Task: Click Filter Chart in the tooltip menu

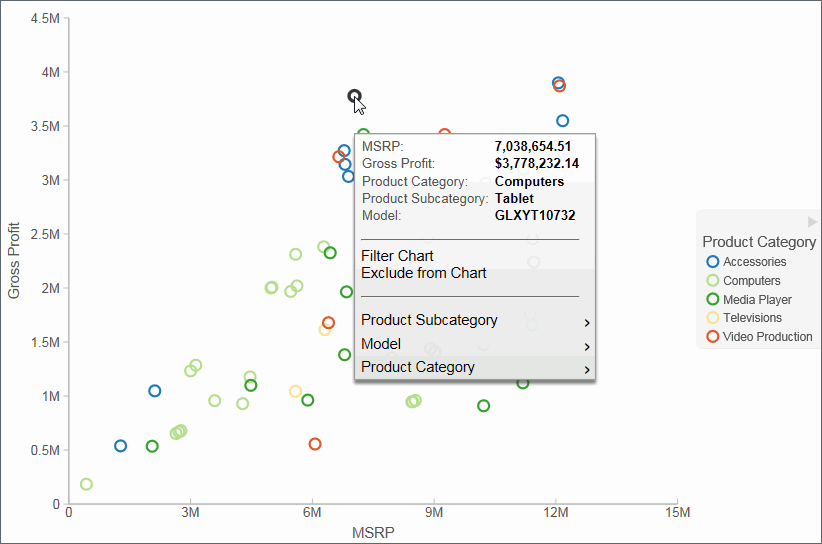Action: click(x=397, y=256)
